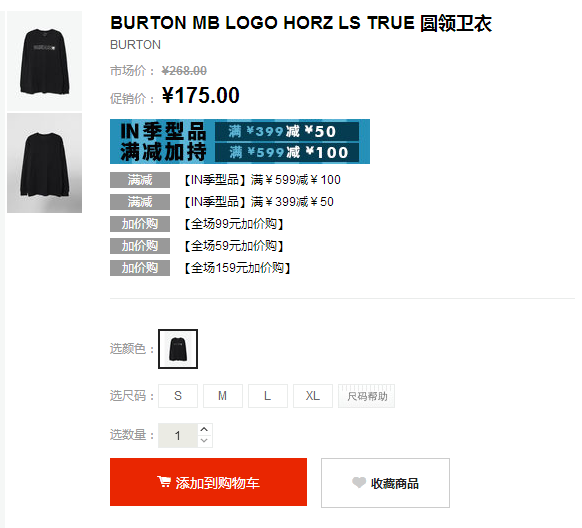Open the 尺码帮助 size guide
The image size is (582, 528).
tap(366, 396)
